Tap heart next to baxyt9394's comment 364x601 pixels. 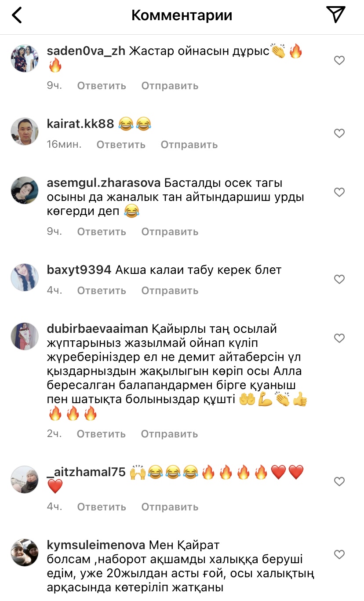339,279
